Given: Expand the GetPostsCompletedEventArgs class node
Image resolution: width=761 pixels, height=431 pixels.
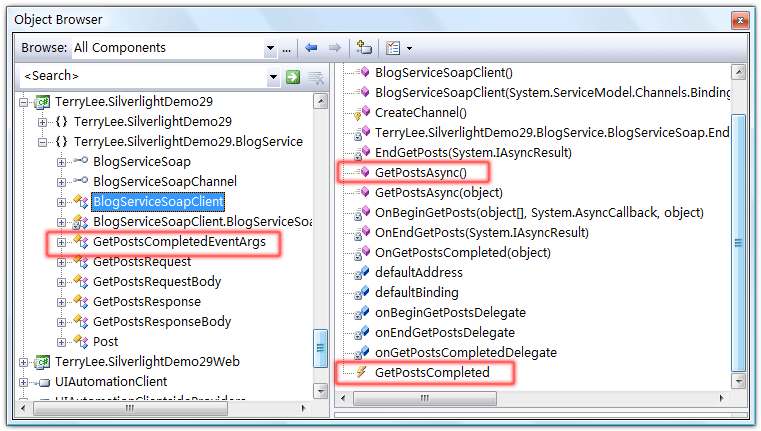Looking at the screenshot, I should tap(62, 242).
